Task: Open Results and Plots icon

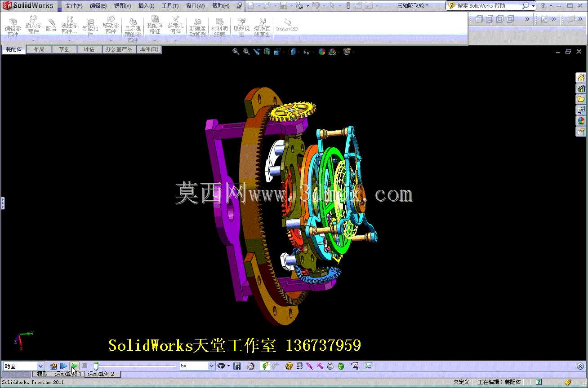Action: (355, 366)
